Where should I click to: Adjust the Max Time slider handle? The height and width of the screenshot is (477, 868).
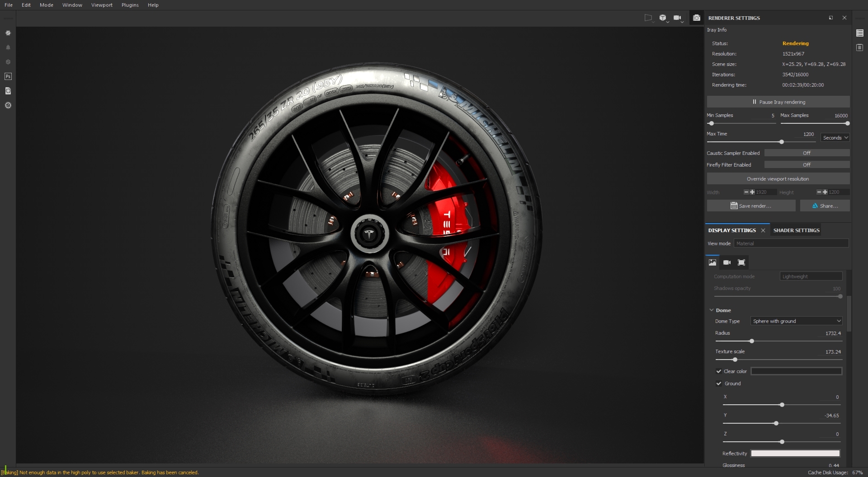click(x=782, y=142)
